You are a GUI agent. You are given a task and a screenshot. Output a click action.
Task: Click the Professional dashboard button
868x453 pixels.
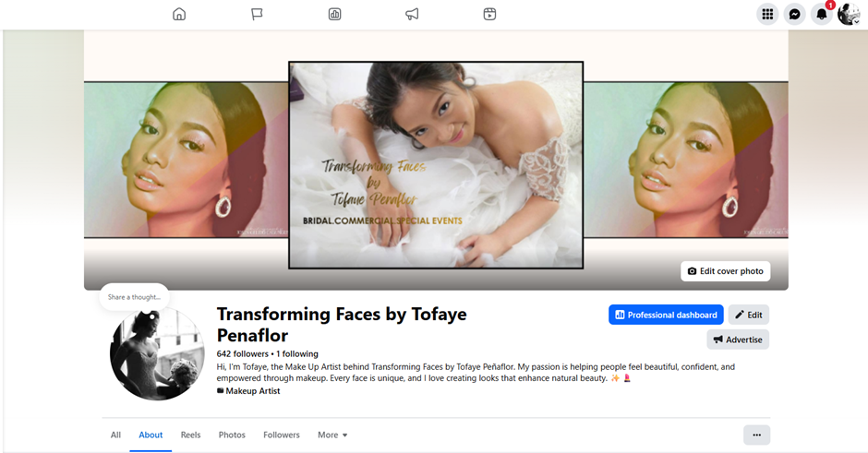[666, 315]
